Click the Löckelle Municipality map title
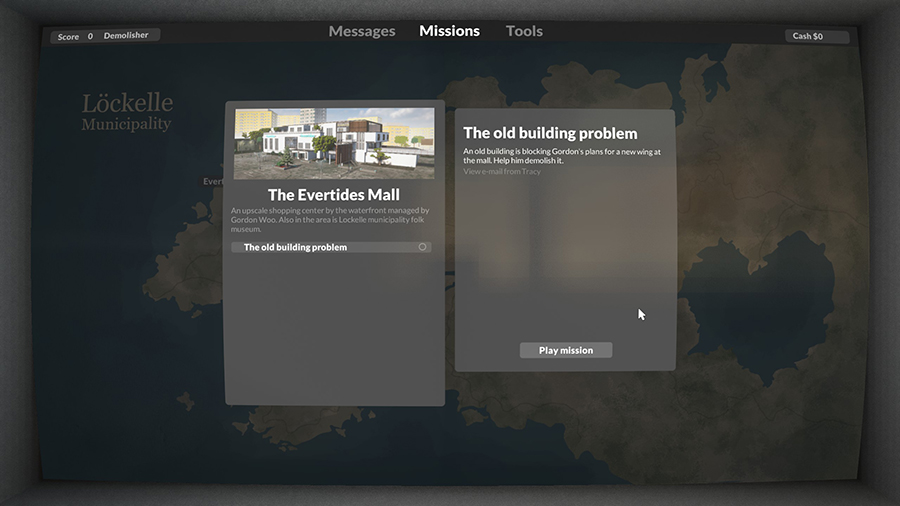The width and height of the screenshot is (900, 506). (127, 110)
